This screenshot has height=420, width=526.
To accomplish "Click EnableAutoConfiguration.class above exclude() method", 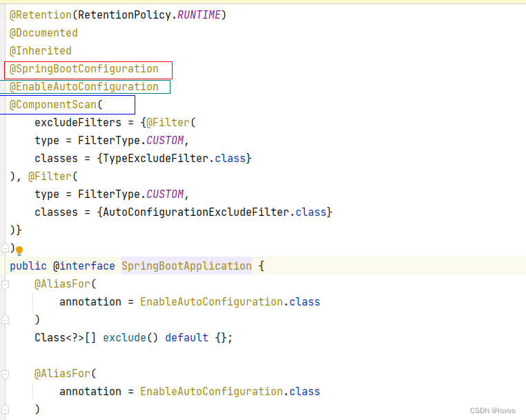I will (x=230, y=302).
